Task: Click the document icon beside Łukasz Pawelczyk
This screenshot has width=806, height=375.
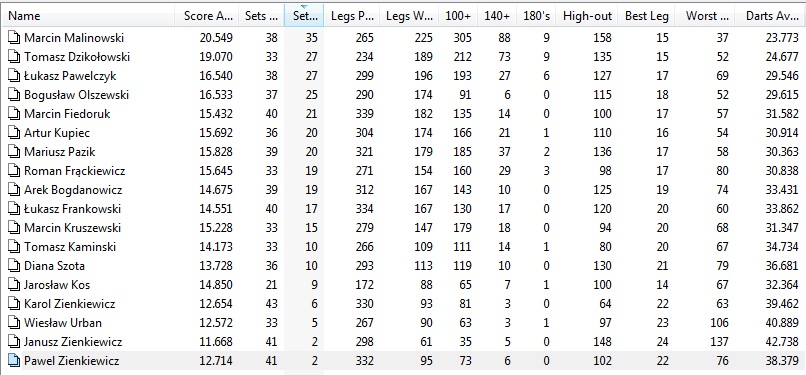Action: click(x=15, y=76)
